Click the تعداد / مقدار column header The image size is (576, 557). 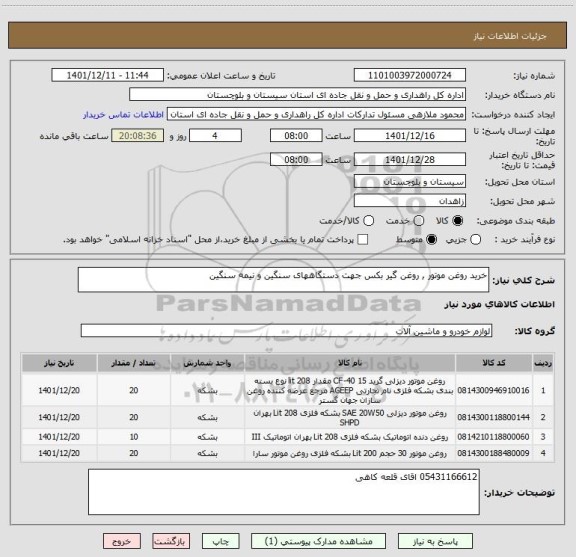[134, 363]
